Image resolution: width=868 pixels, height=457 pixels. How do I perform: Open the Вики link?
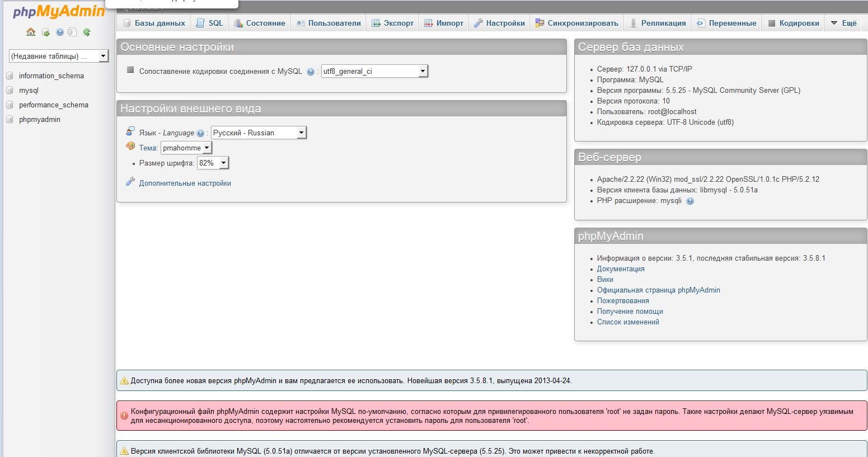coord(605,280)
